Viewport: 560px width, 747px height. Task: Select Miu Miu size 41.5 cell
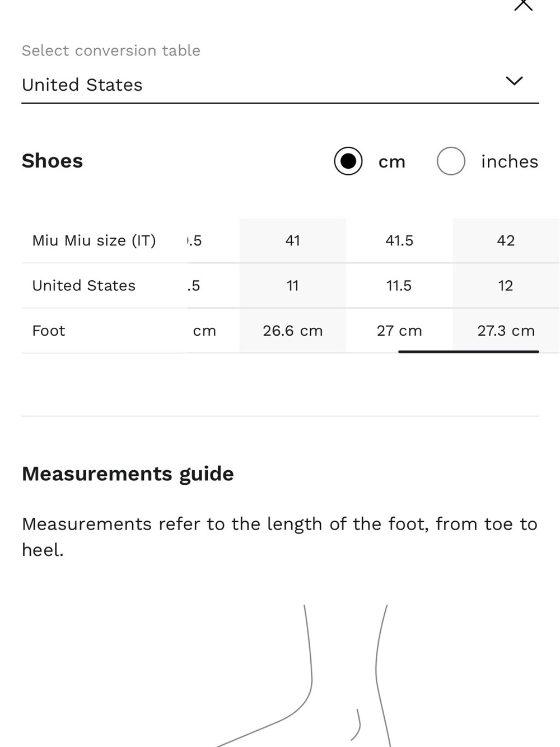399,240
